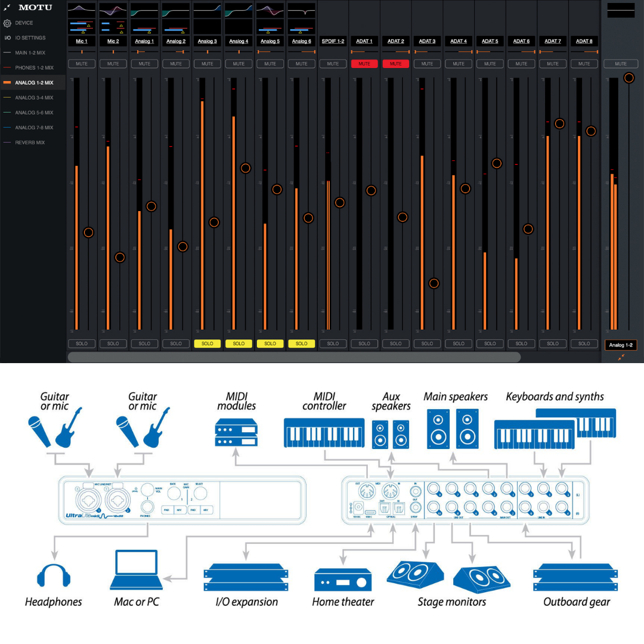Click the Outboard gear rack icon

pyautogui.click(x=575, y=577)
